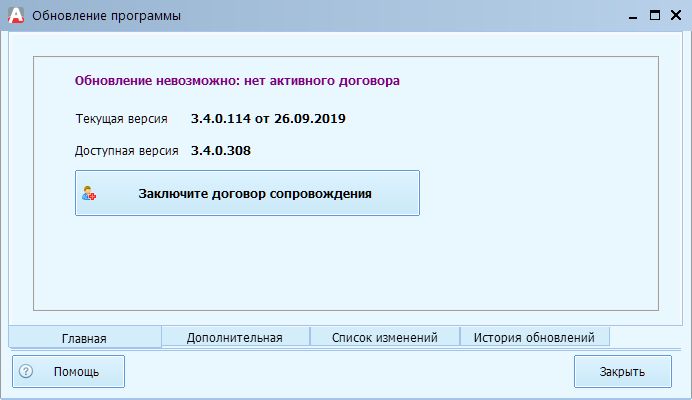Click the Обновление невозможно warning text
The image size is (692, 400).
[x=237, y=81]
